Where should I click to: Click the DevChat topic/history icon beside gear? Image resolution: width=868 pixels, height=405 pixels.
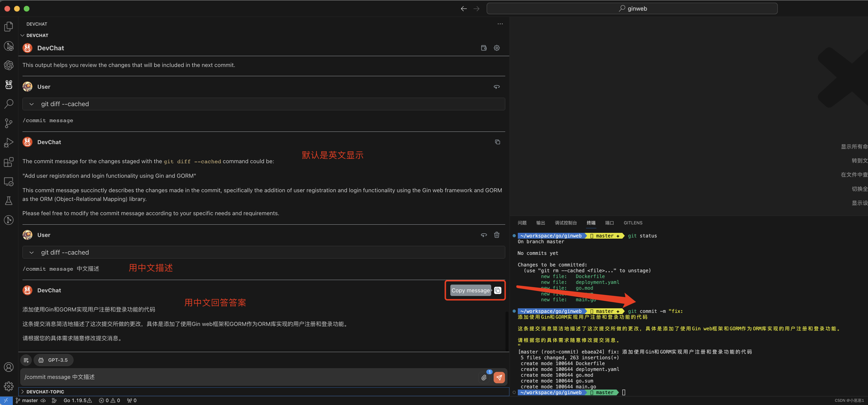coord(484,48)
